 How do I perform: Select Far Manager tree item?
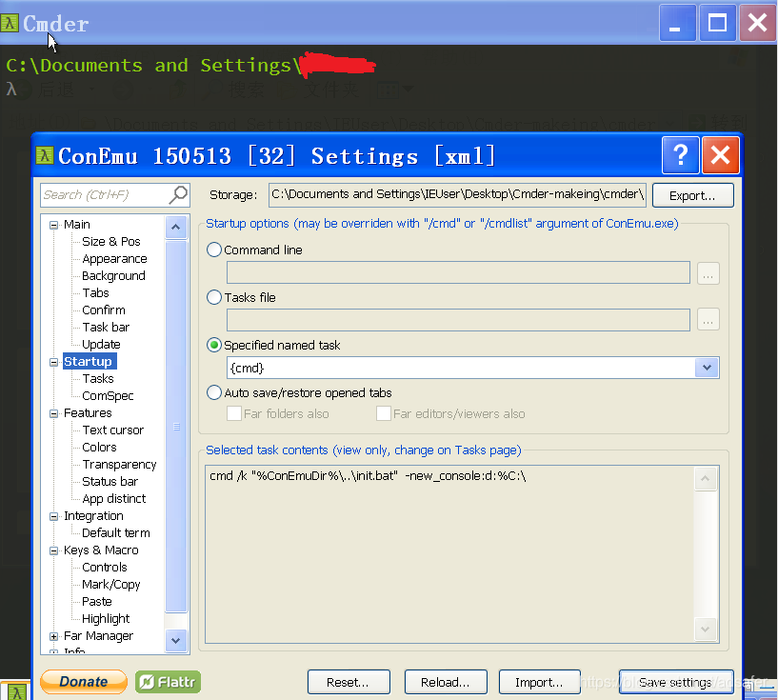tap(98, 636)
